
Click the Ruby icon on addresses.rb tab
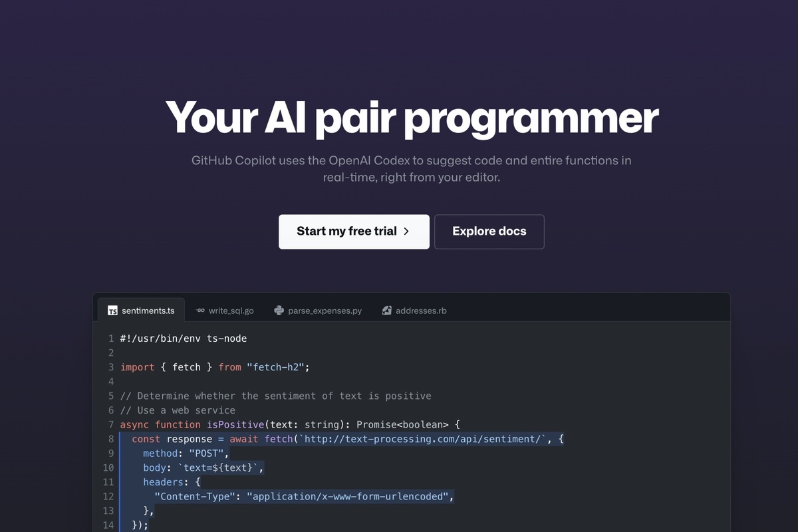(x=386, y=311)
